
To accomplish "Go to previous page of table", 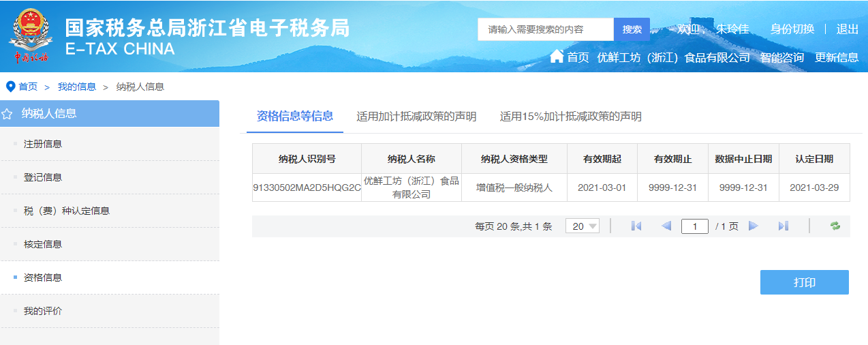I will coord(666,226).
